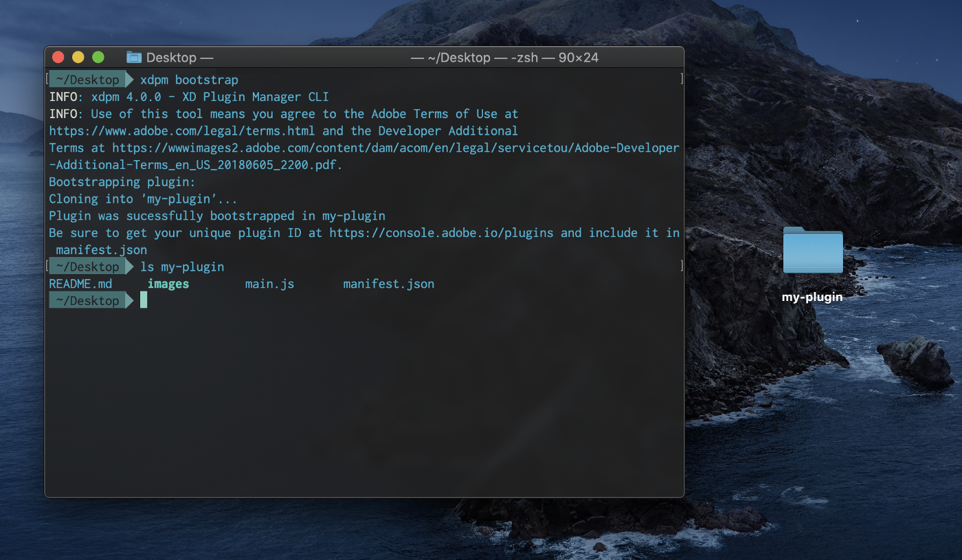Viewport: 962px width, 560px height.
Task: Click the my-plugin folder label text
Action: (812, 297)
